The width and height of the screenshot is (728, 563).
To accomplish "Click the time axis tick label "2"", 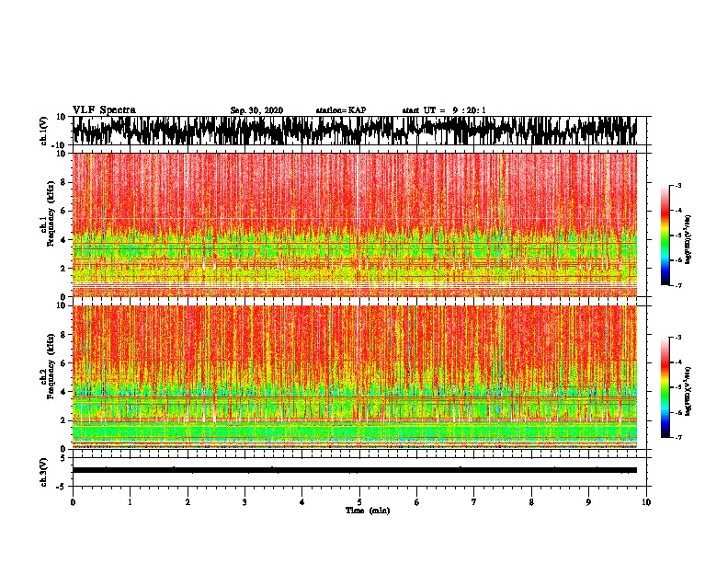I will coord(188,502).
